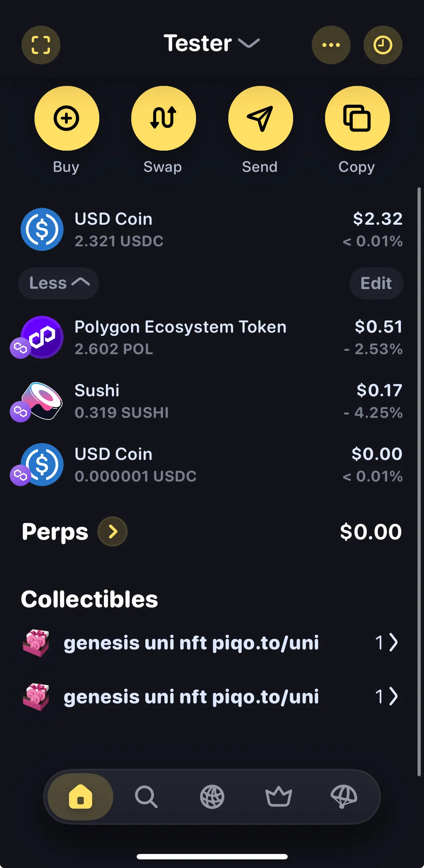
Task: Open the crown rewards tab
Action: click(x=278, y=796)
